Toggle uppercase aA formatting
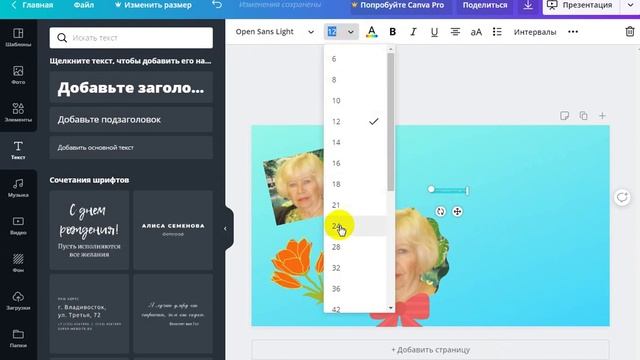Screen dimensions: 640x360 476,32
